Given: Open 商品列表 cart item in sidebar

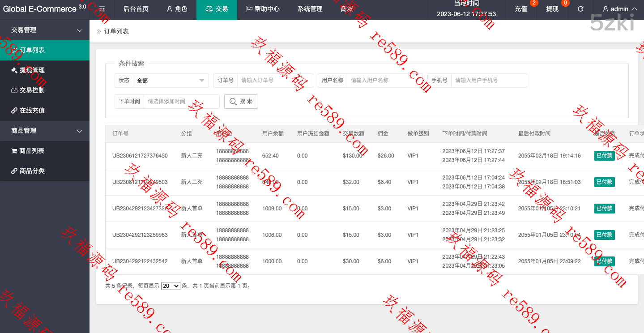Looking at the screenshot, I should coord(32,151).
